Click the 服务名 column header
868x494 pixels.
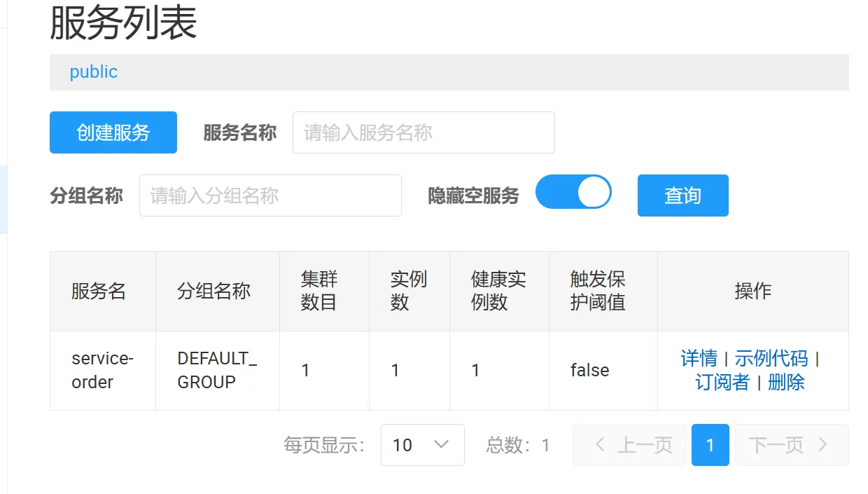tap(99, 291)
